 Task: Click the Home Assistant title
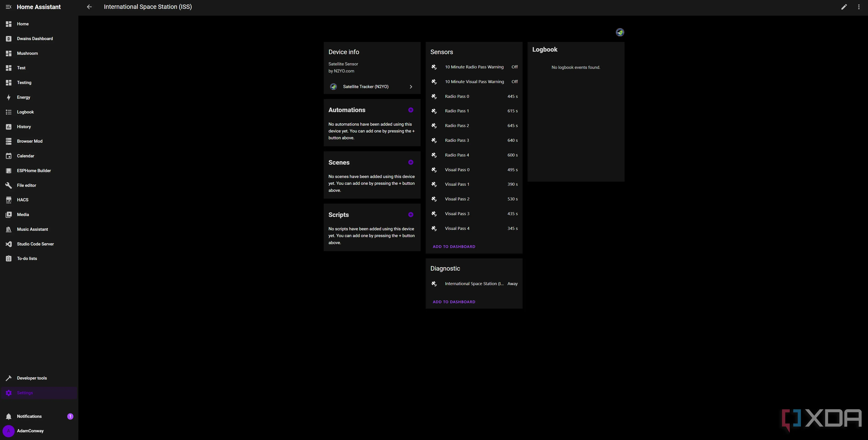pyautogui.click(x=39, y=7)
